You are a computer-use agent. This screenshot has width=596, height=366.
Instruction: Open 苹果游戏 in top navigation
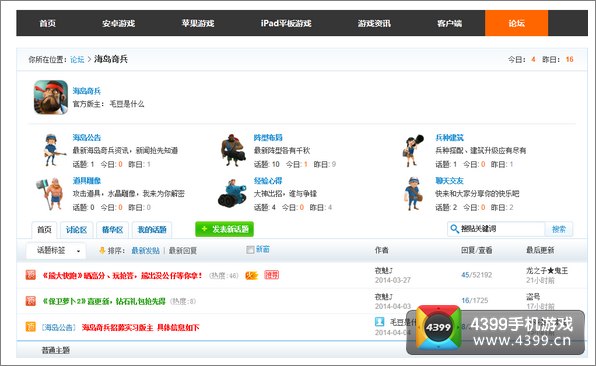coord(198,23)
